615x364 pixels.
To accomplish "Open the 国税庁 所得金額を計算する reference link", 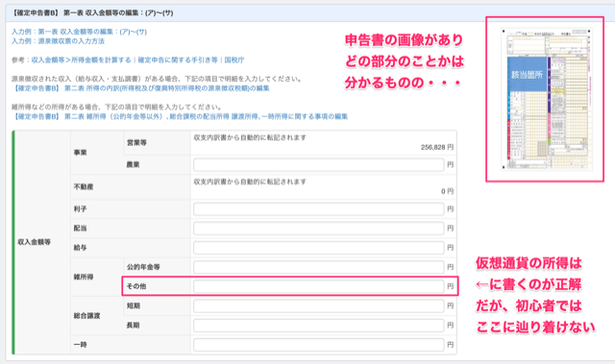I will 137,60.
